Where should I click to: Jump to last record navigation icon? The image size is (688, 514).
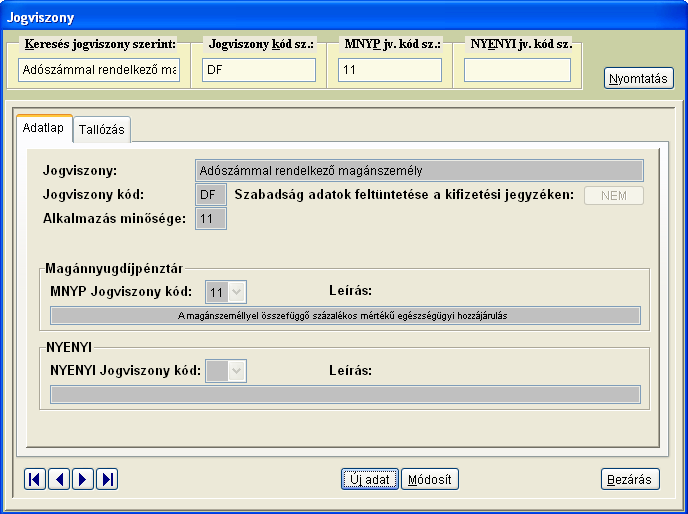pos(107,479)
